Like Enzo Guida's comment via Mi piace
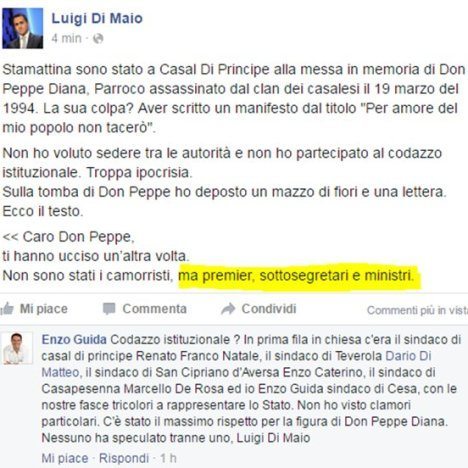Image resolution: width=468 pixels, height=468 pixels. 65,458
